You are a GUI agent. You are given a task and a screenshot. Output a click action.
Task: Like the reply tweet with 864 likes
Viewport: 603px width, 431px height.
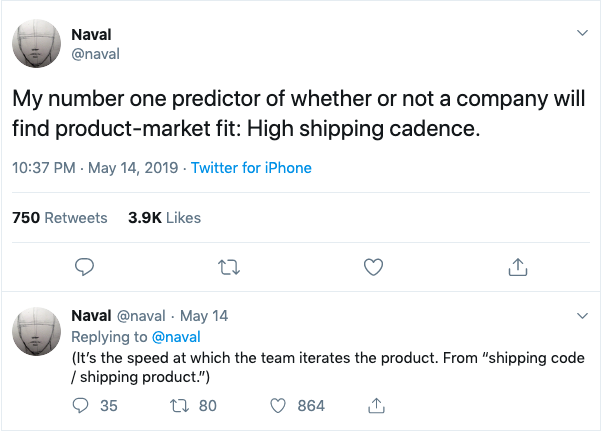coord(281,405)
